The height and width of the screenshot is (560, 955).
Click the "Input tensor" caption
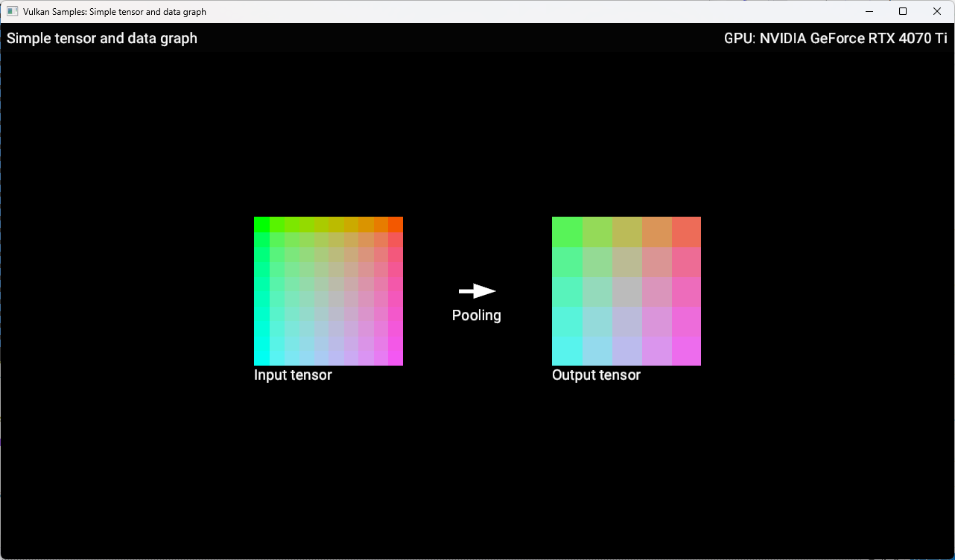[x=293, y=375]
